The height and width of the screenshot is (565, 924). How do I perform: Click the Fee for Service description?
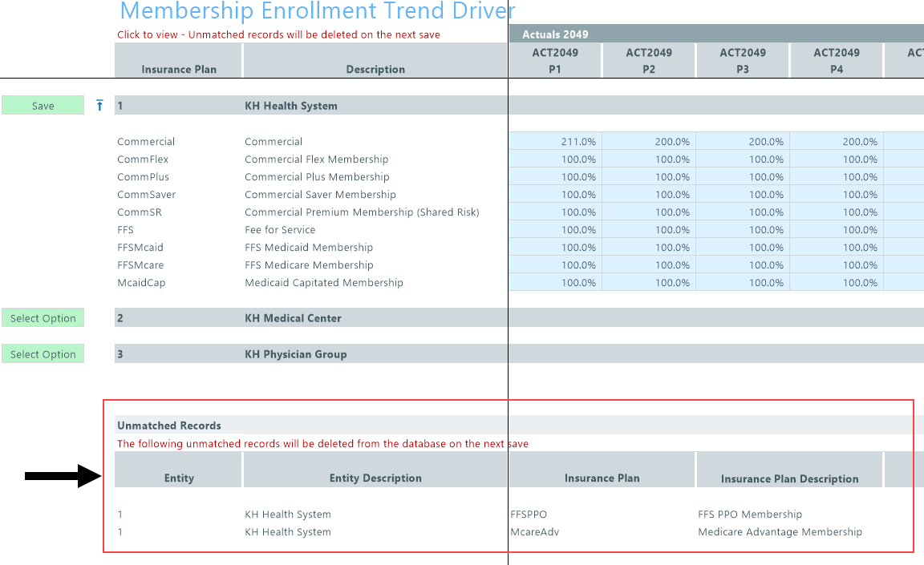click(280, 229)
